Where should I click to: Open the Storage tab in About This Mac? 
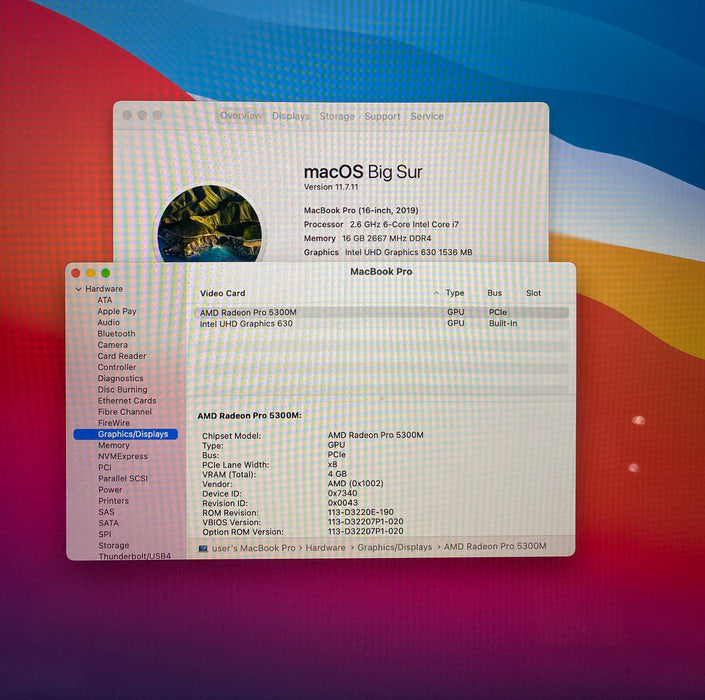(x=337, y=116)
